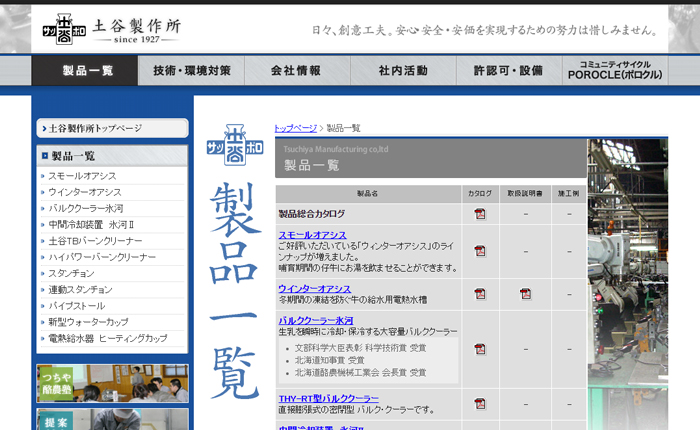Click the blue サッポロ土谷 logo beside 製品一覧
700x430 pixels.
tap(235, 145)
